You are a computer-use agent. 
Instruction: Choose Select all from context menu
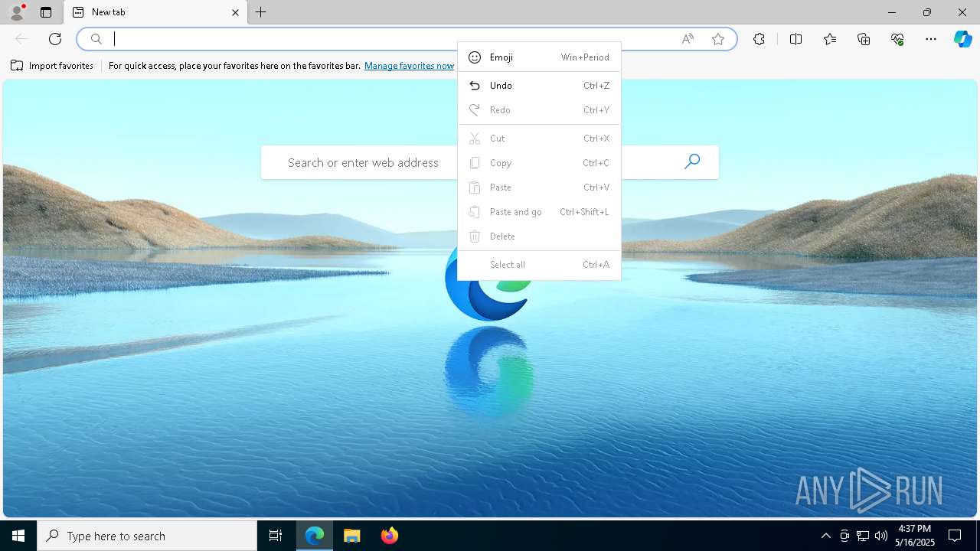[x=539, y=265]
